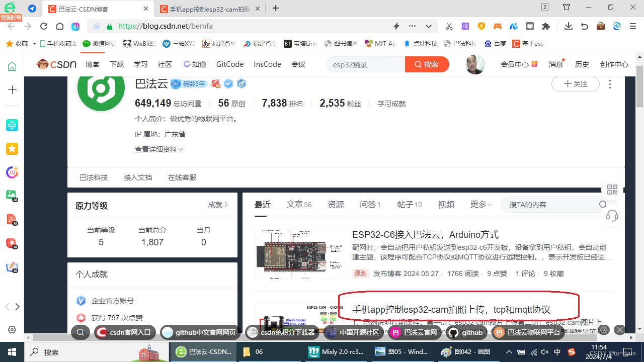The height and width of the screenshot is (362, 644).
Task: Close the bottom quick-links bar
Action: (620, 330)
